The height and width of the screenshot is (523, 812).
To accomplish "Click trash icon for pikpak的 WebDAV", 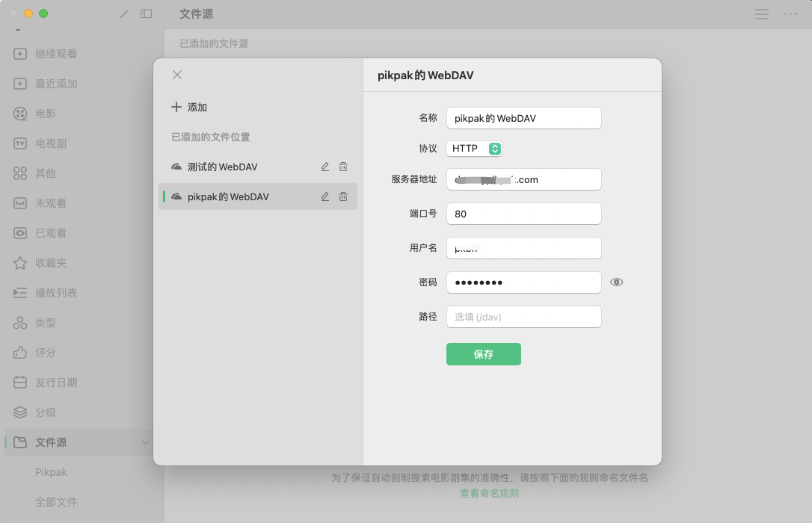I will 343,196.
